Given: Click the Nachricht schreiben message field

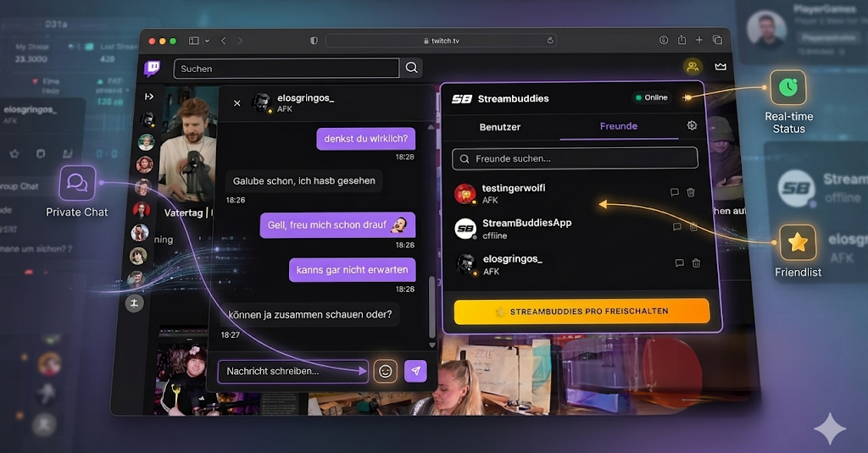Looking at the screenshot, I should [292, 371].
